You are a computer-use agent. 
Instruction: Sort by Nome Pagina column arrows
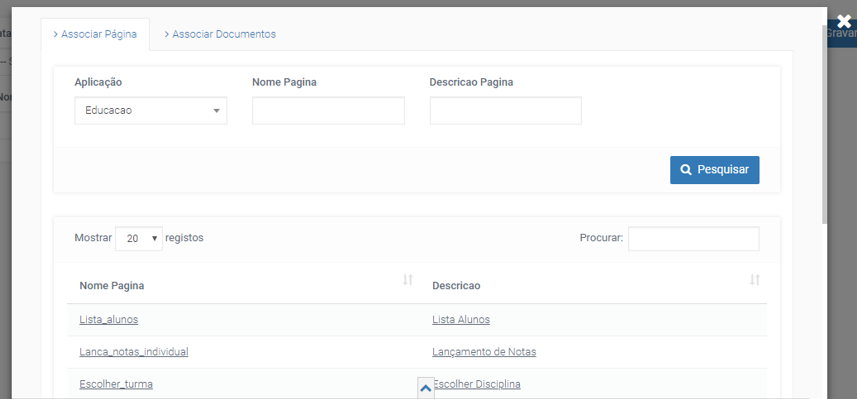[x=408, y=280]
